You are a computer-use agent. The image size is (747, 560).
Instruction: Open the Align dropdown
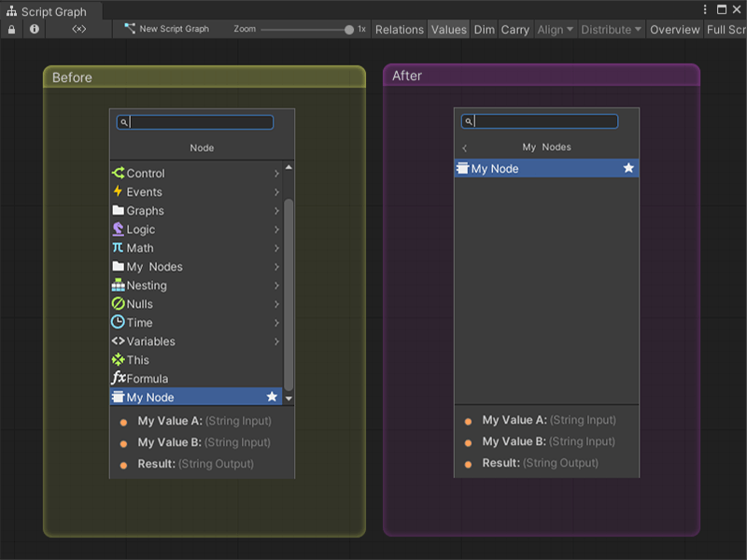(x=554, y=29)
